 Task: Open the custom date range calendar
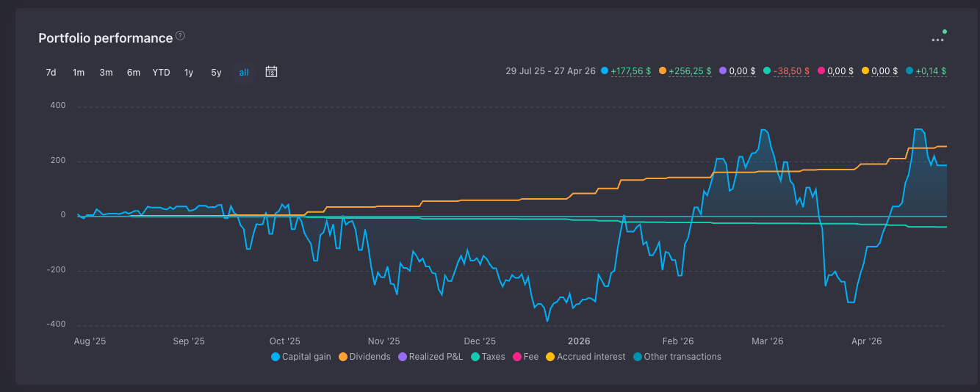[271, 72]
